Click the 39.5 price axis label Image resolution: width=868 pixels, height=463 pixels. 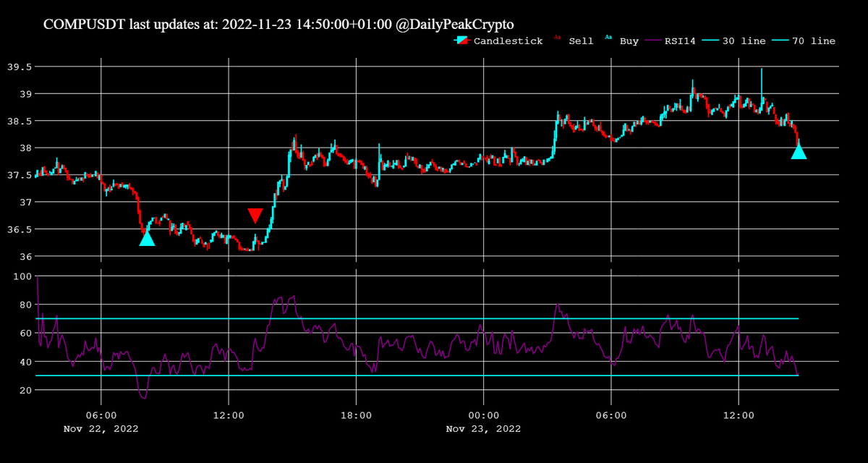coord(18,67)
